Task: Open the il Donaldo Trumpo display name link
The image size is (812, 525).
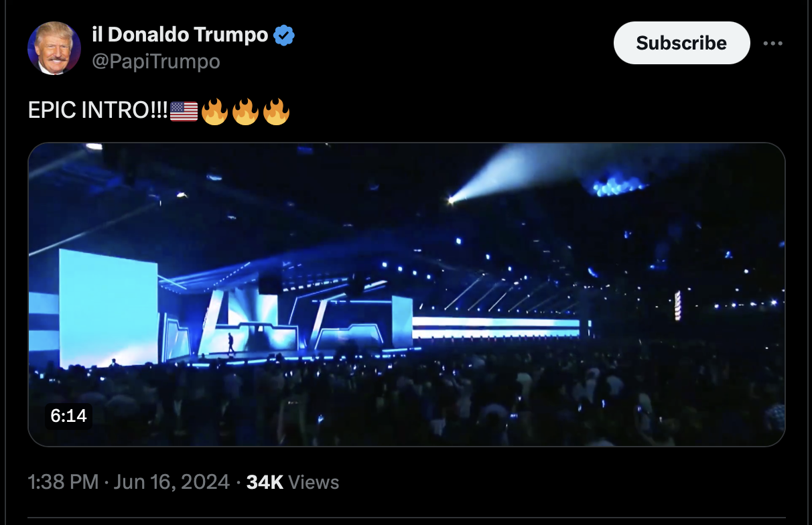Action: [180, 35]
